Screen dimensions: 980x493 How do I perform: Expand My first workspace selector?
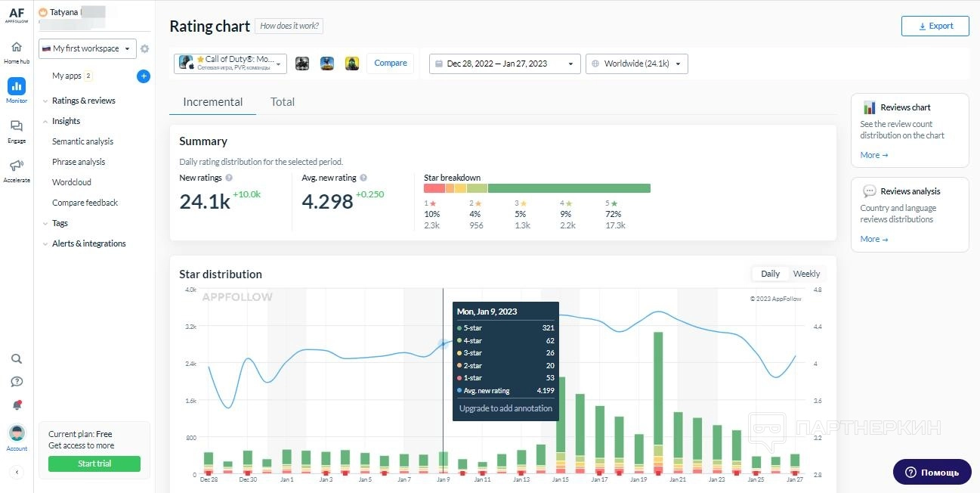[x=87, y=48]
